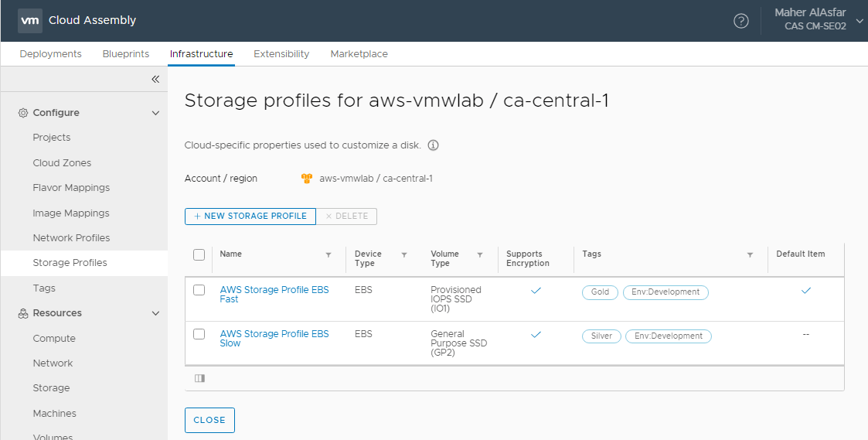Open the Device Type column filter
868x440 pixels.
point(403,254)
